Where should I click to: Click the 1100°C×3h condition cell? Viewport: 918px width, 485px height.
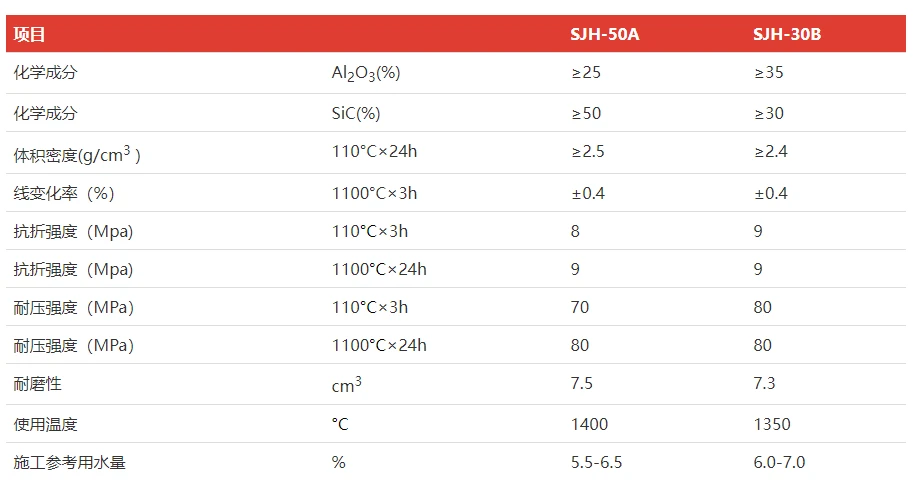pos(374,193)
